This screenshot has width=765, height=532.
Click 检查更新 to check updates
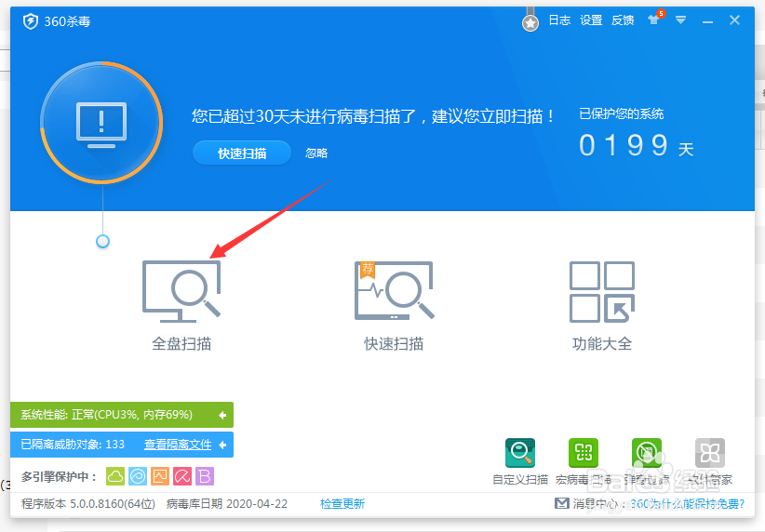point(342,504)
